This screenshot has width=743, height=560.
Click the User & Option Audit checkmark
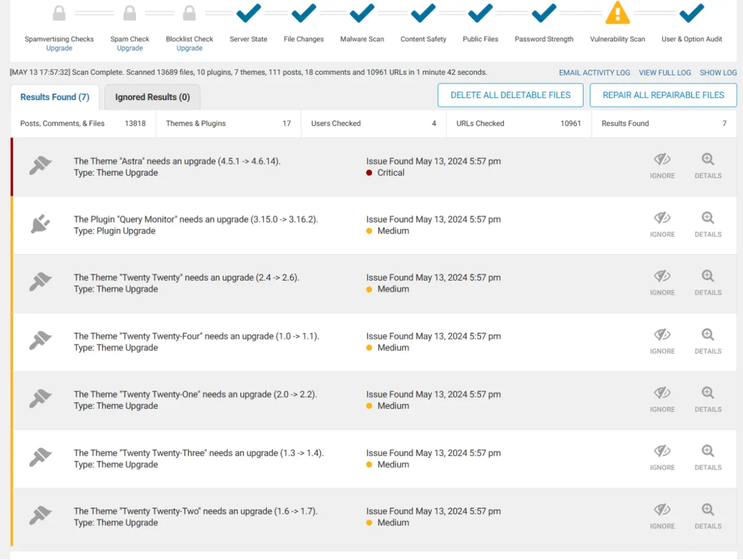click(x=691, y=13)
